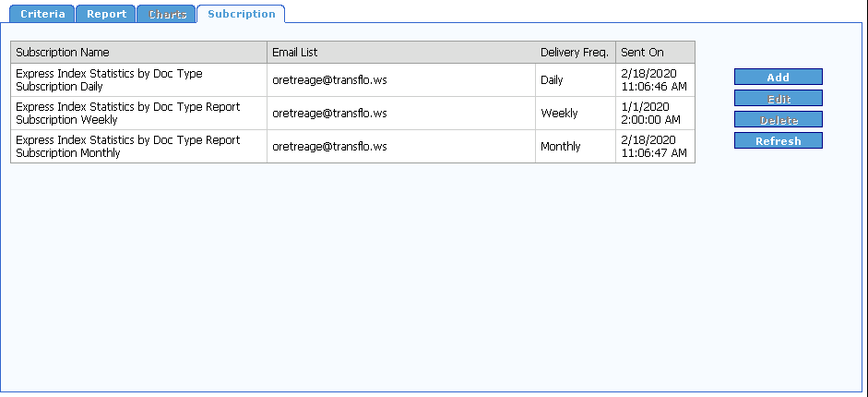Select the Report Subscription Weekly row name

tap(139, 113)
